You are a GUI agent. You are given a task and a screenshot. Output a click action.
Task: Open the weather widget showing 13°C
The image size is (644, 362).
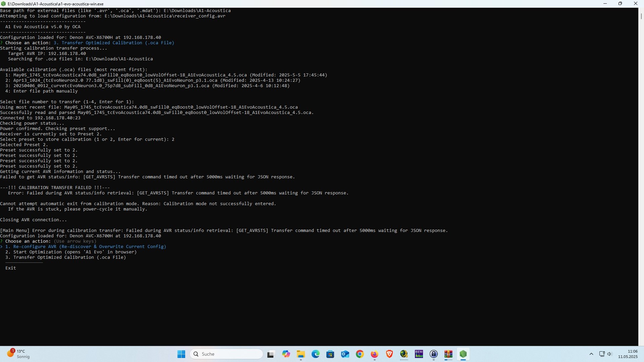coord(18,354)
